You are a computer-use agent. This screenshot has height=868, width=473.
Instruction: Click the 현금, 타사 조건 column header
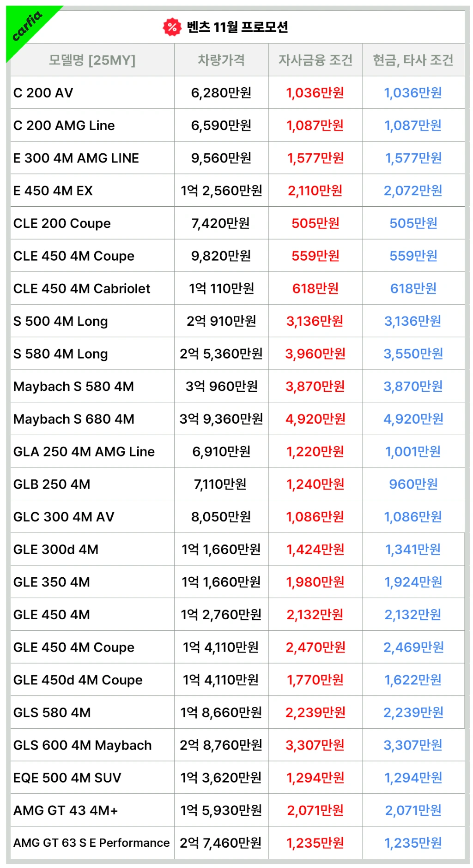point(413,60)
